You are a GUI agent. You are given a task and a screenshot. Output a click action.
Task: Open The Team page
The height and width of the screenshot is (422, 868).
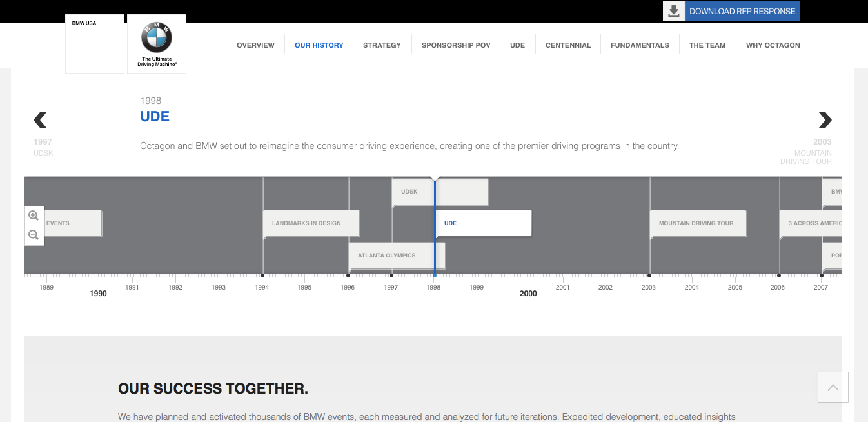[707, 45]
